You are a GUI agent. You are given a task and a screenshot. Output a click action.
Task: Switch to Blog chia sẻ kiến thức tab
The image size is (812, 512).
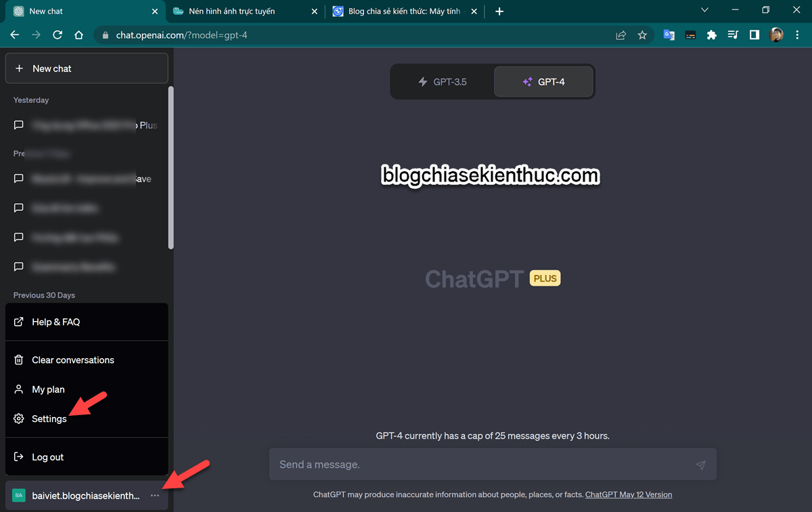tap(405, 12)
